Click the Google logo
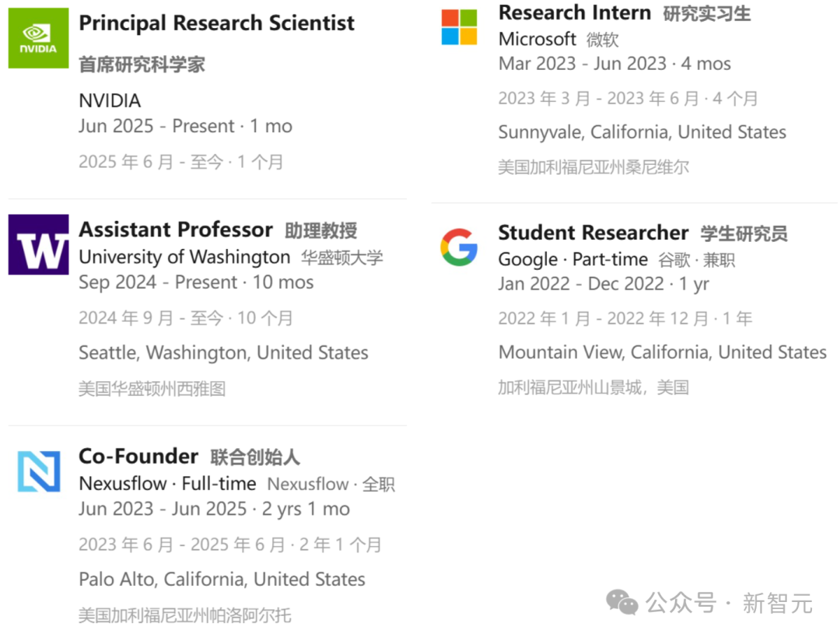The height and width of the screenshot is (637, 840). point(459,247)
